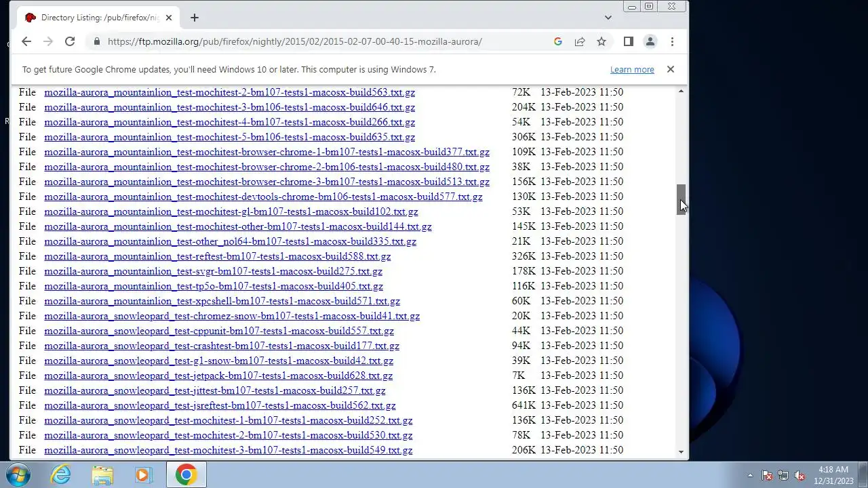Screen dimensions: 868x488
Task: Open mountainlion other_nol64 build335 file
Action: pyautogui.click(x=230, y=241)
